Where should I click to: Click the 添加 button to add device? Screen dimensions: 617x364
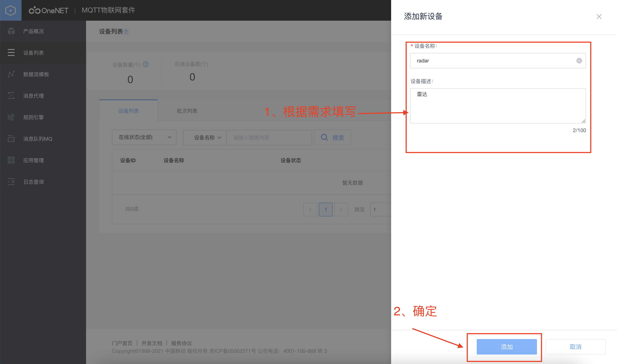pyautogui.click(x=507, y=347)
